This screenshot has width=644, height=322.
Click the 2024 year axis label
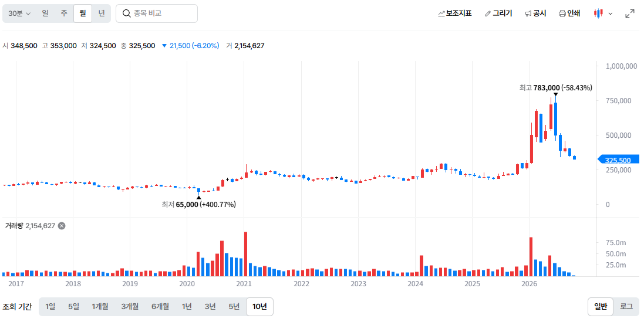(415, 283)
